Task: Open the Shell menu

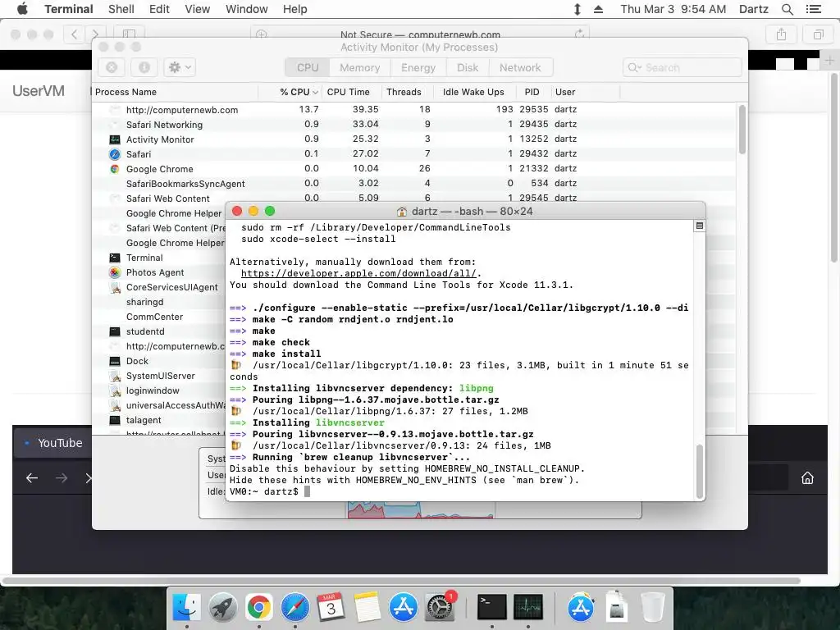Action: point(121,9)
